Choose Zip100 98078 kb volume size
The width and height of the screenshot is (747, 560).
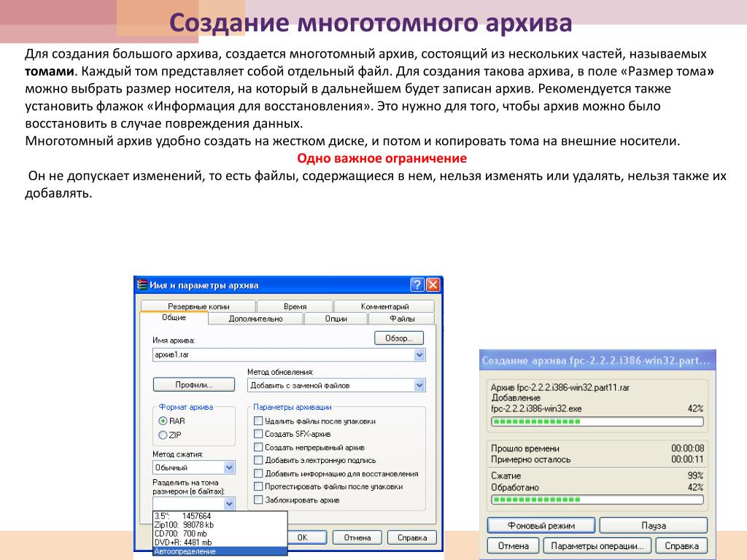point(220,525)
